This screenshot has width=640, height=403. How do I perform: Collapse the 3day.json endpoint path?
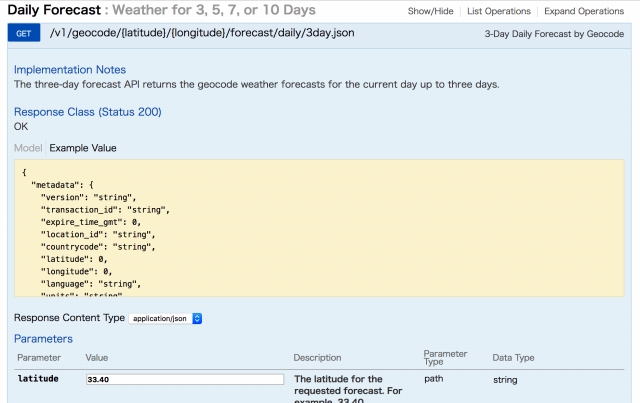click(x=200, y=34)
